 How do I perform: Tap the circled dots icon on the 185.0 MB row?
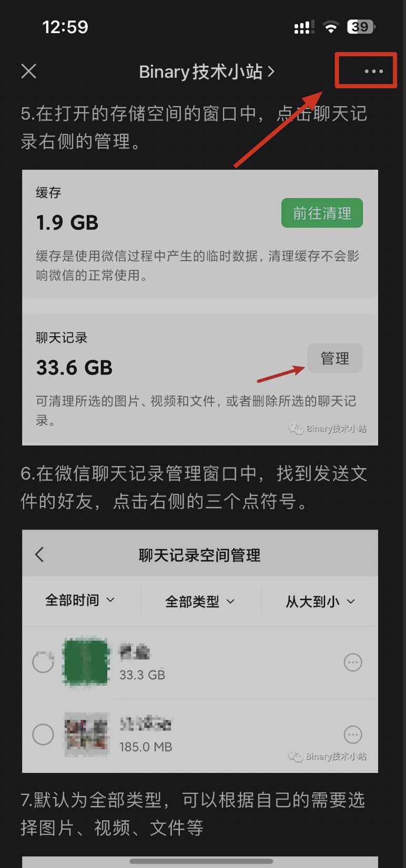[353, 735]
